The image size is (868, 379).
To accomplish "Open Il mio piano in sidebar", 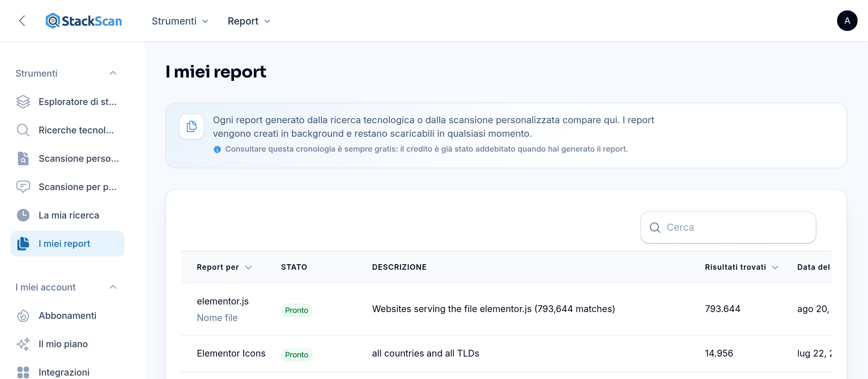I will 67,344.
